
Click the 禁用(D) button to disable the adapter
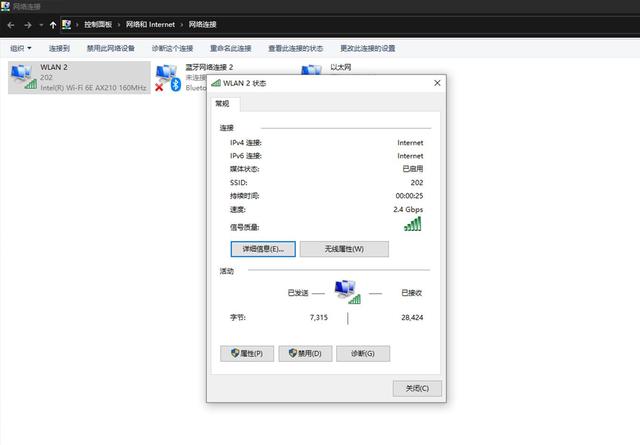coord(305,353)
